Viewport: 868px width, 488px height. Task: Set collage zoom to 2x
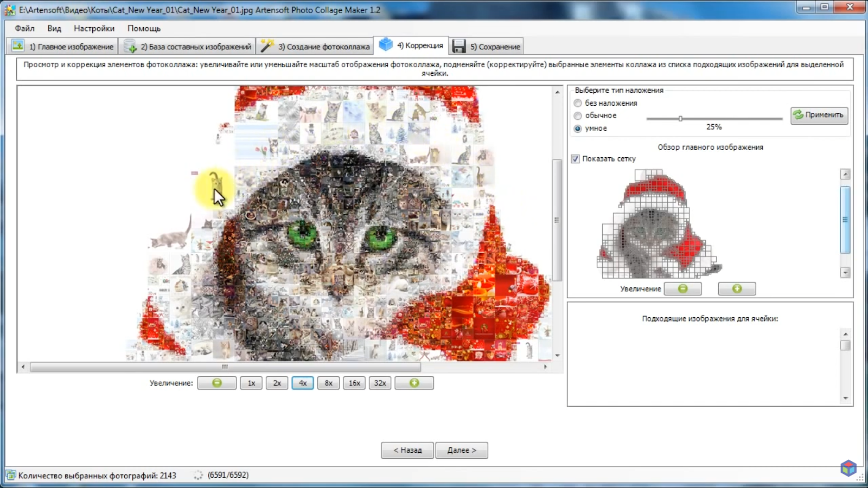[x=277, y=383]
